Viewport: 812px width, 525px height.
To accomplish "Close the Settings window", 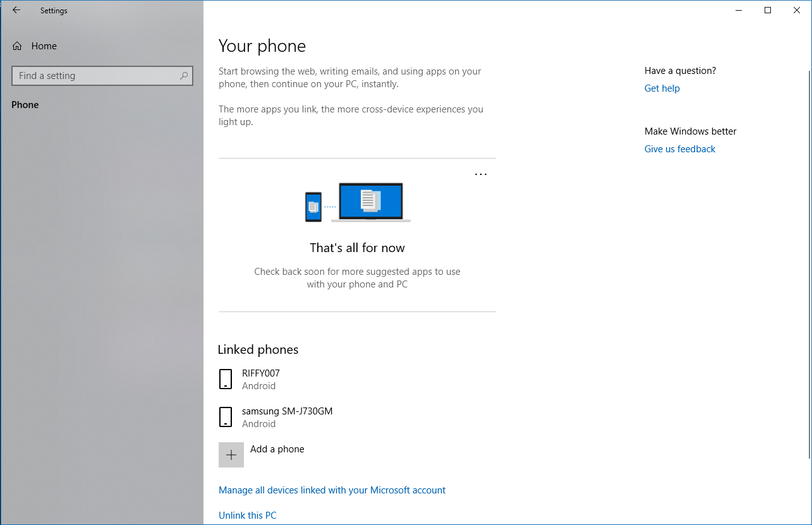I will [797, 10].
